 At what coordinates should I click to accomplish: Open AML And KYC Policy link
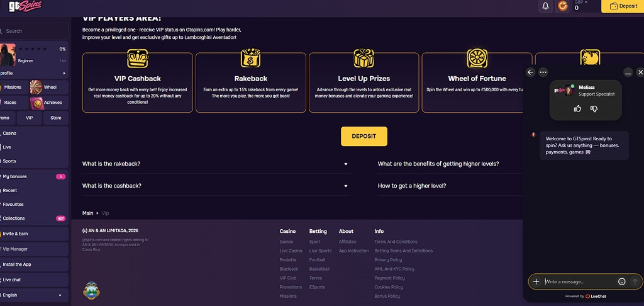394,269
